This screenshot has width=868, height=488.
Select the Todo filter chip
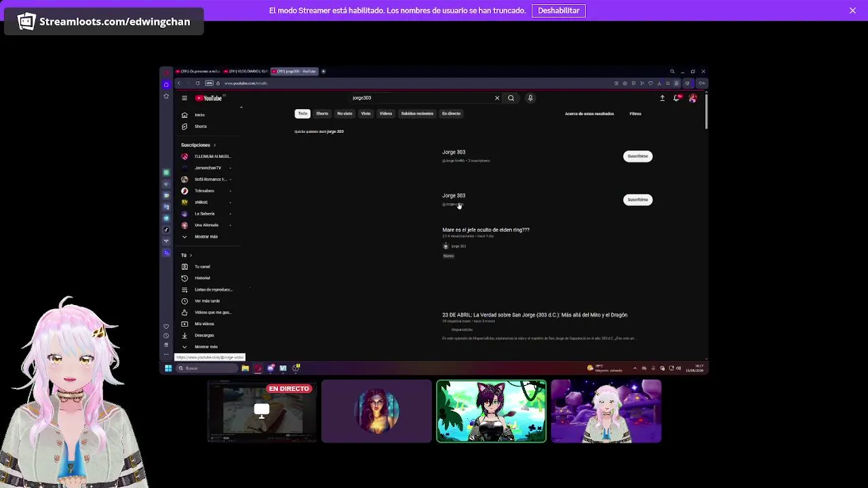pos(302,114)
